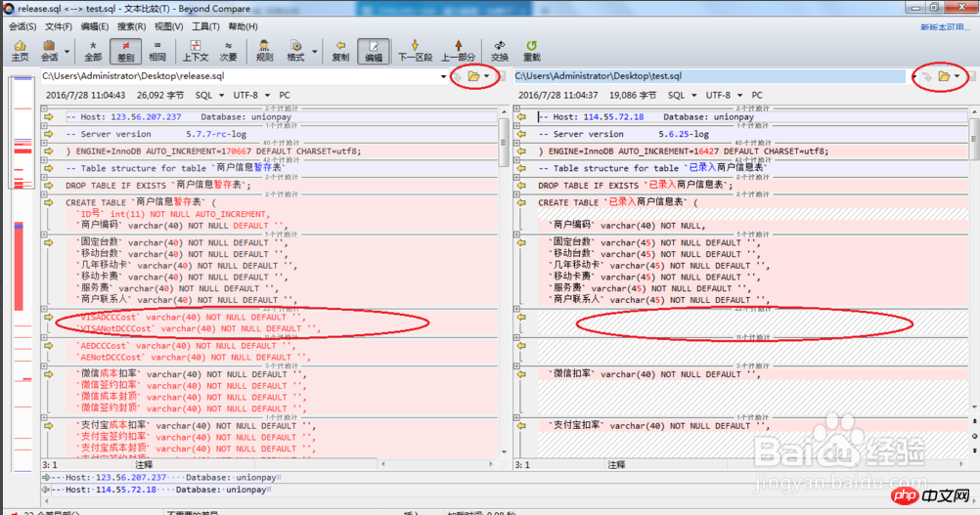Click left copy arrow beside AEDCCCost line
Viewport: 980px width, 515px height.
click(x=49, y=346)
